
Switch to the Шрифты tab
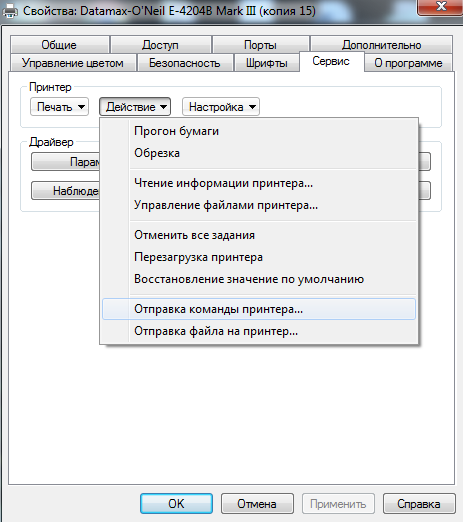pyautogui.click(x=267, y=63)
